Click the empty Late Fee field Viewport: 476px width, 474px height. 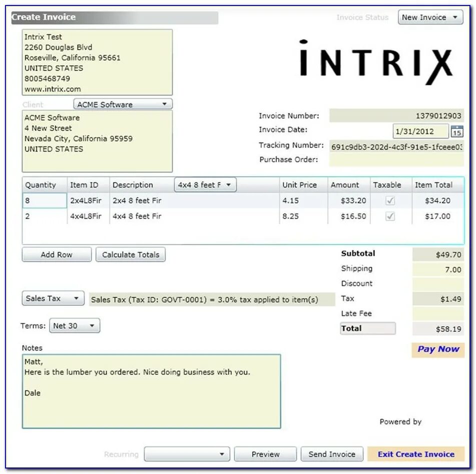pos(438,314)
